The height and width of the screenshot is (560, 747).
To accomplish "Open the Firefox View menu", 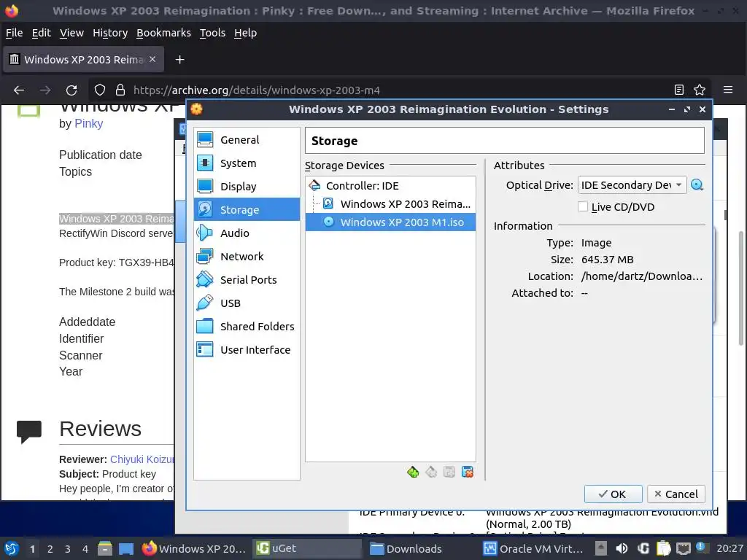I will click(71, 33).
